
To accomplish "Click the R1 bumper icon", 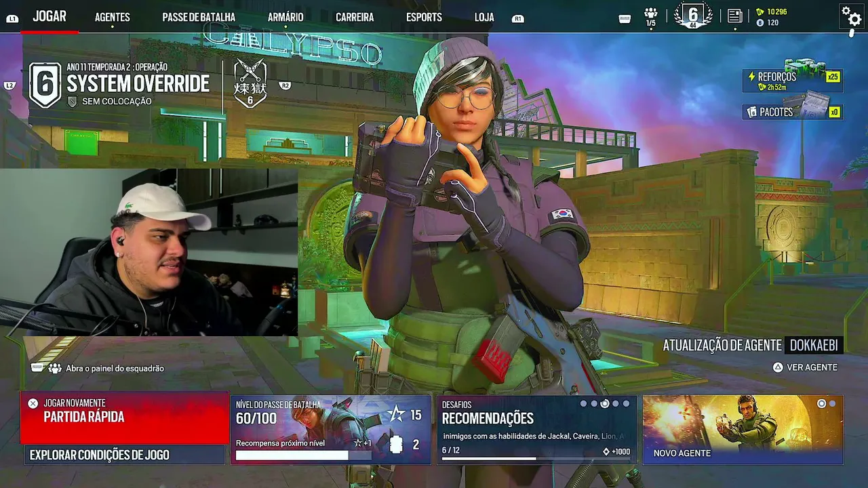I will 518,19.
